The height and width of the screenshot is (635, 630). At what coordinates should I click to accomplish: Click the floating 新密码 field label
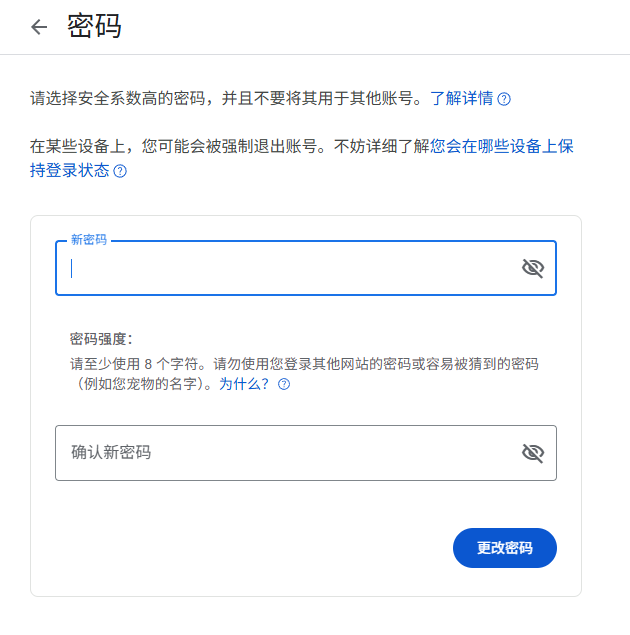pyautogui.click(x=88, y=241)
